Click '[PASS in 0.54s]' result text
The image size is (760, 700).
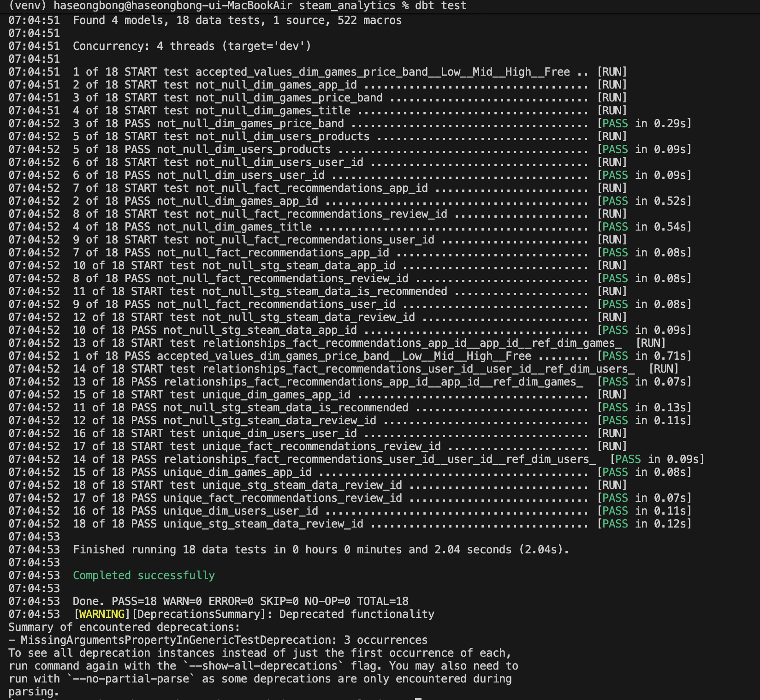click(645, 227)
